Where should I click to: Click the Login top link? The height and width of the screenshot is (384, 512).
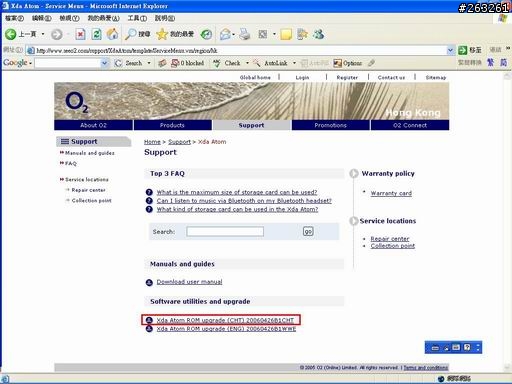point(302,77)
